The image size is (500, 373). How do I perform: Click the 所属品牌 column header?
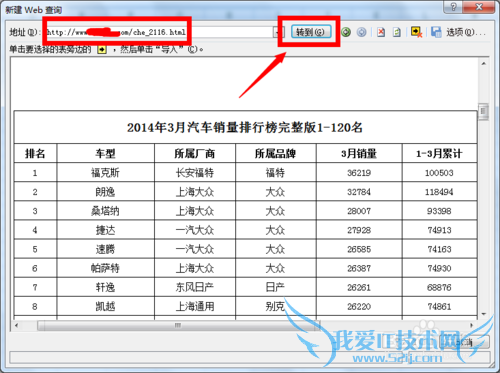pyautogui.click(x=275, y=154)
